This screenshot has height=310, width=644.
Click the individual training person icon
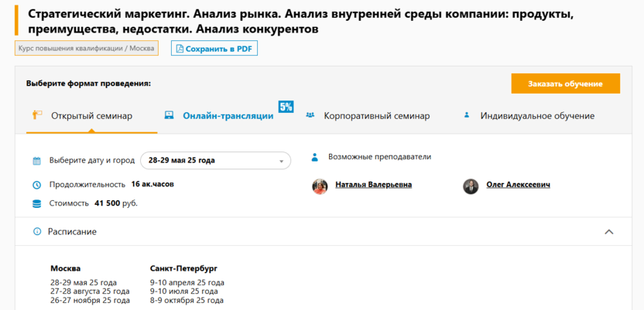(467, 115)
